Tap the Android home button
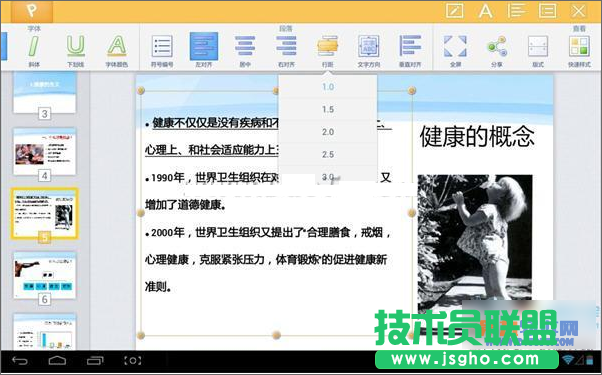 pyautogui.click(x=57, y=360)
